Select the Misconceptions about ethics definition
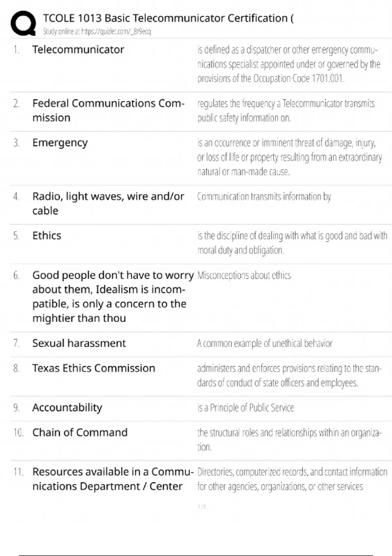 [244, 276]
